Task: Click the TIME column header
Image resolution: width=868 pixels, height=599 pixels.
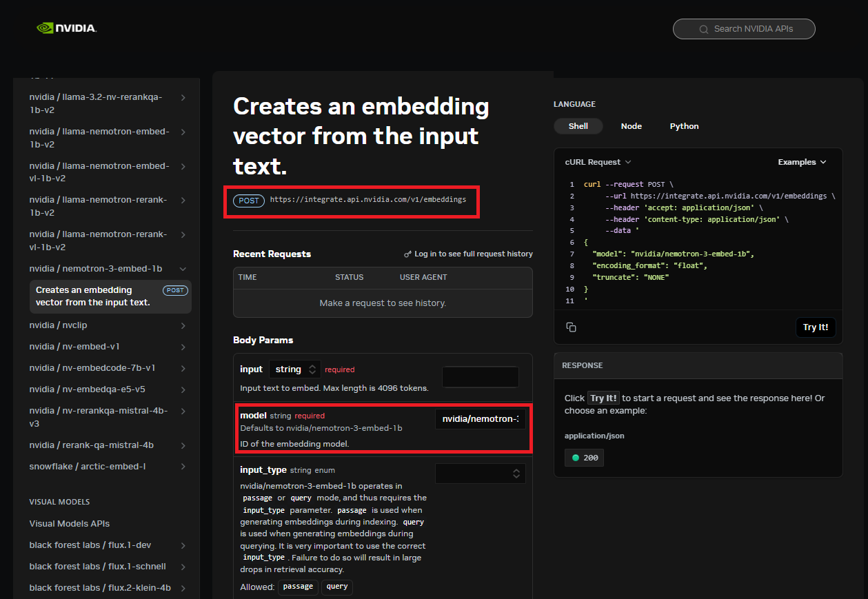Action: (x=248, y=277)
